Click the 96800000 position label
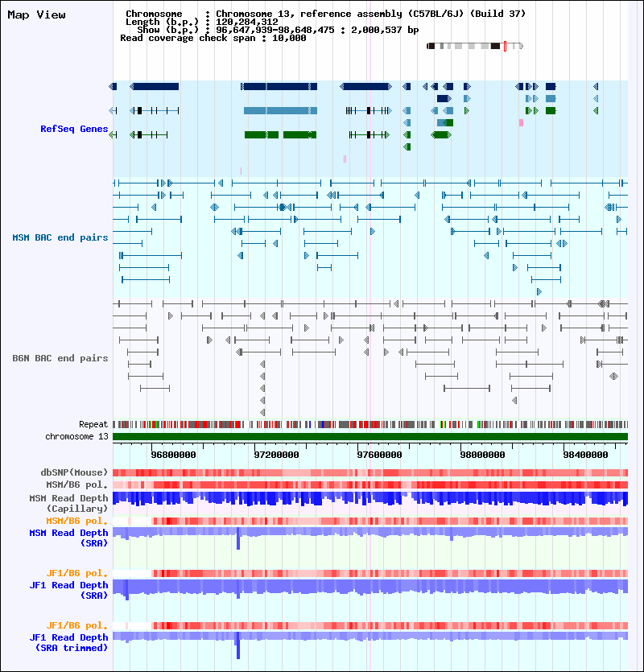The width and height of the screenshot is (644, 672). [173, 455]
